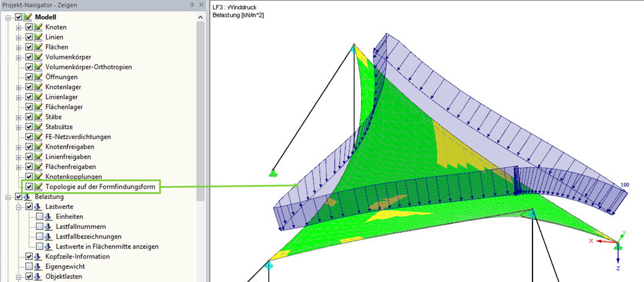Expand the Knotenfreigaben tree node
The height and width of the screenshot is (282, 644).
pos(18,147)
